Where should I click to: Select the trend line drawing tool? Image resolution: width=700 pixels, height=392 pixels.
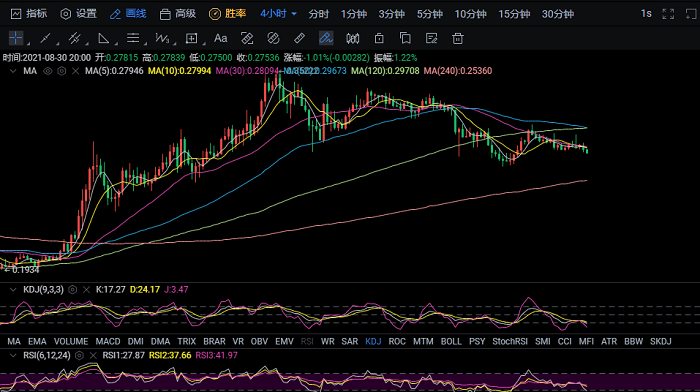[45, 38]
